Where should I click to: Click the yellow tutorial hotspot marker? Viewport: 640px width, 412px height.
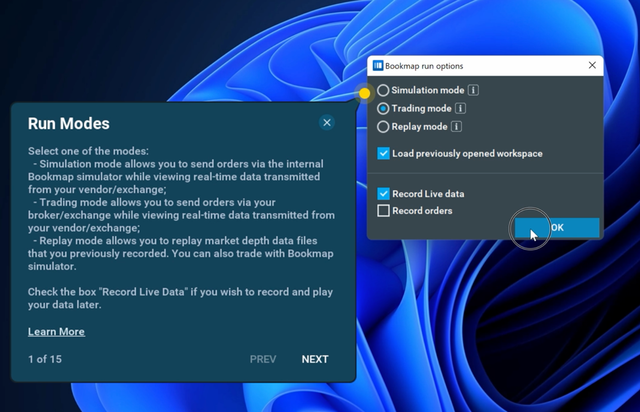point(364,94)
